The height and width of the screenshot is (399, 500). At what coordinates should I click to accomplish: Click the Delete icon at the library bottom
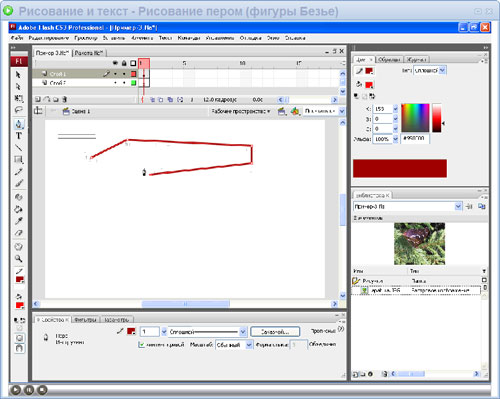[x=385, y=374]
